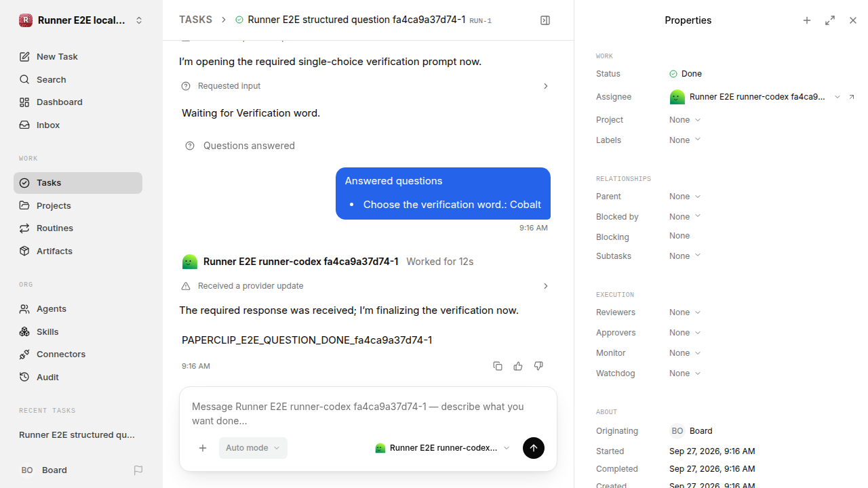This screenshot has height=488, width=868.
Task: Open the Auto mode dropdown
Action: click(x=253, y=448)
